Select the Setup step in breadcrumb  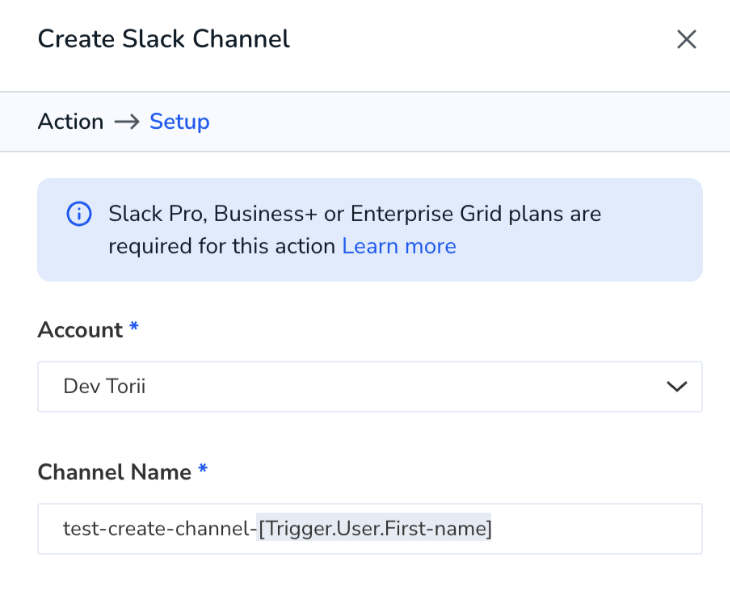[179, 122]
